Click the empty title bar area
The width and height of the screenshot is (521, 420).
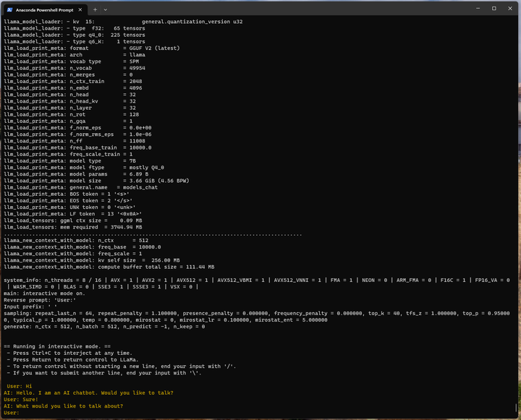[289, 9]
